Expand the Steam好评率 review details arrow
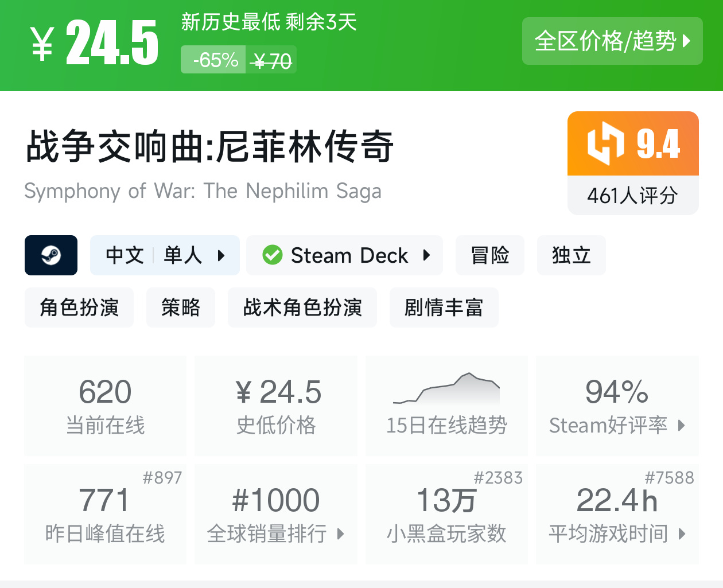The height and width of the screenshot is (588, 723). click(681, 426)
